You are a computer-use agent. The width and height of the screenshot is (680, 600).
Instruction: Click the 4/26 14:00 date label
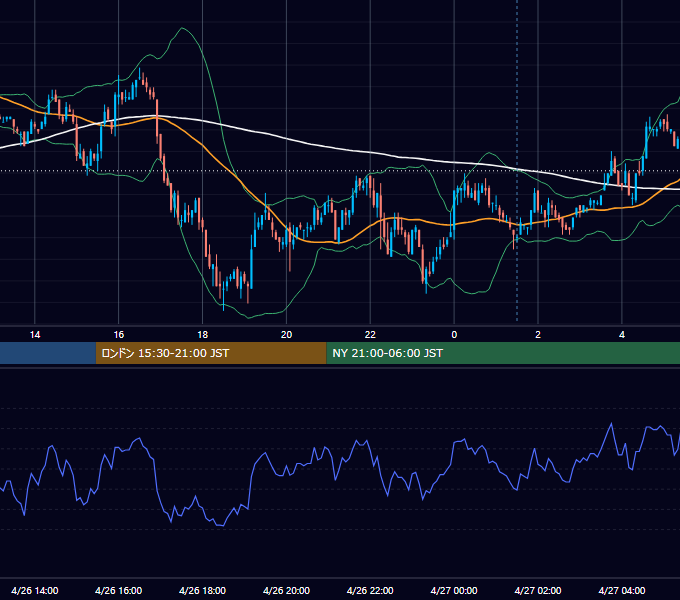(35, 590)
